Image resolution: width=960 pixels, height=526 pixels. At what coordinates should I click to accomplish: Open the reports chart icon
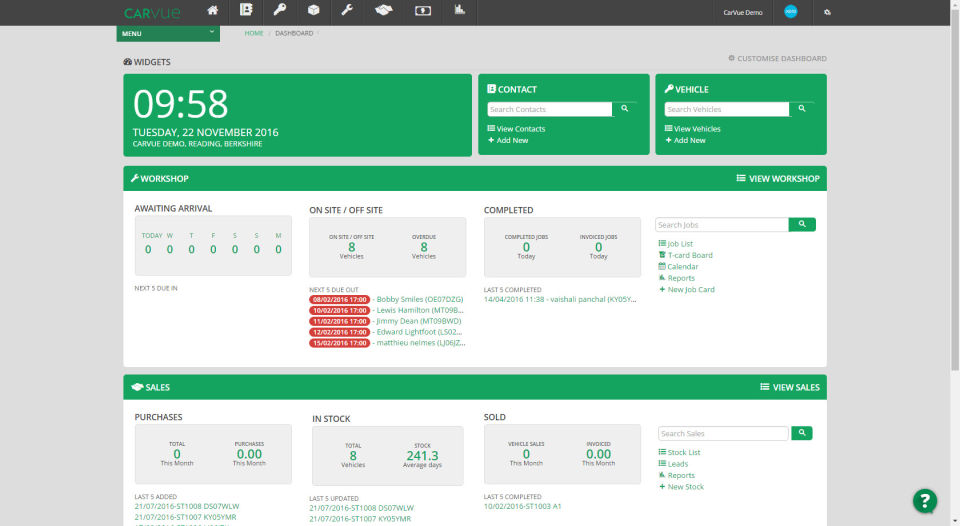click(460, 12)
